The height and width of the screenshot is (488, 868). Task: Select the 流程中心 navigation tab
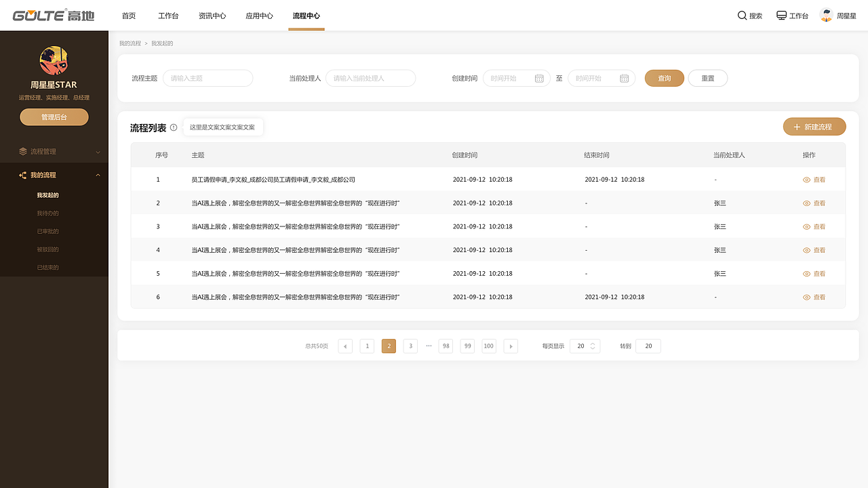[307, 16]
